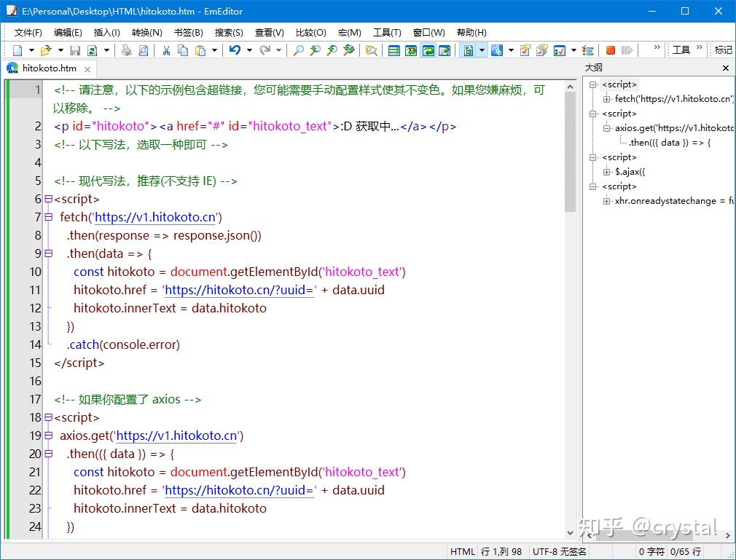Click the UTF-8 无签名 encoding in status bar
Viewport: 736px width, 560px height.
[x=559, y=551]
